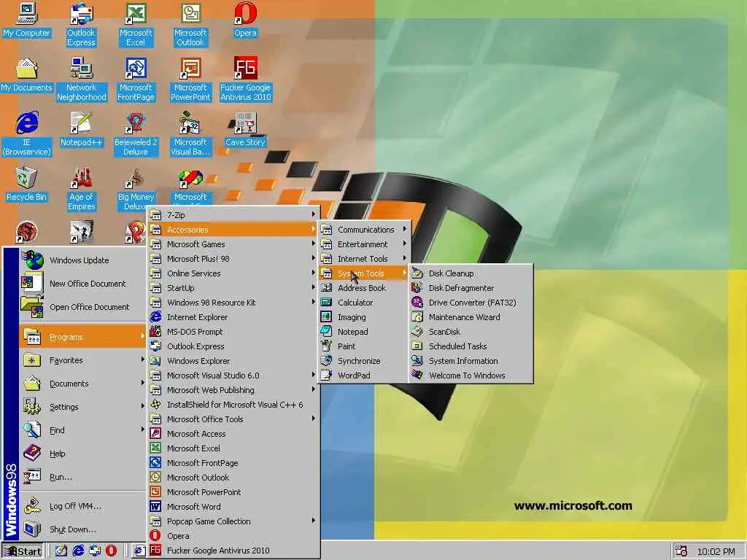Open Help from the Start menu
Viewport: 747px width, 560px height.
[82, 454]
